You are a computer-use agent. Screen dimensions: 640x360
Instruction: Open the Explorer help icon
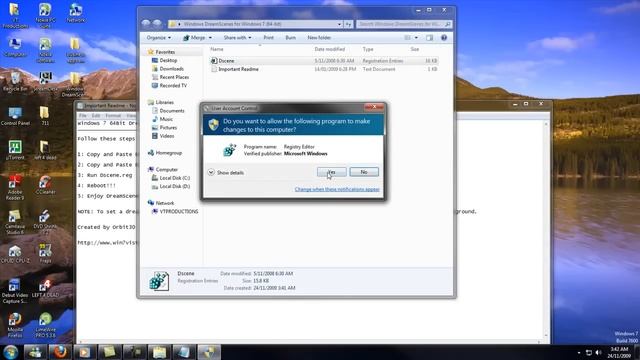tap(444, 38)
